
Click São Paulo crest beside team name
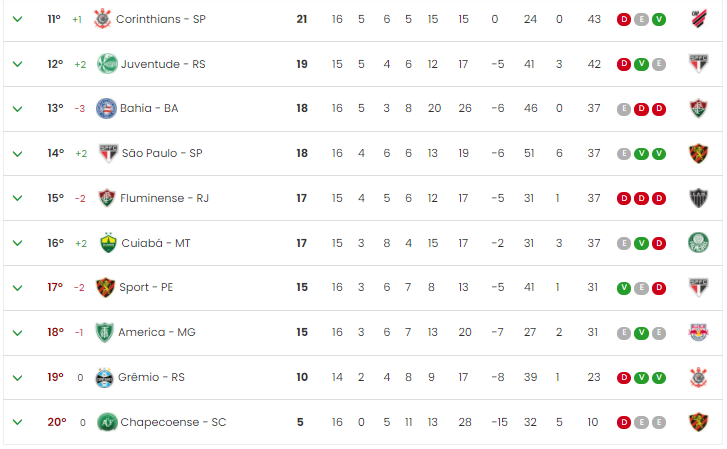[x=108, y=153]
